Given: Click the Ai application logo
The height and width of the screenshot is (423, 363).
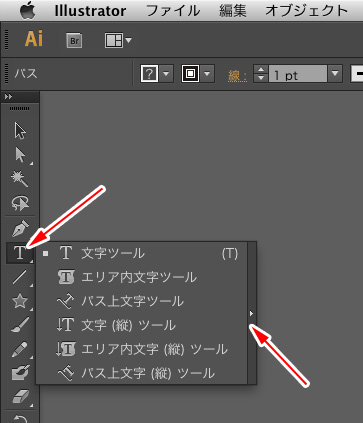Looking at the screenshot, I should tap(34, 39).
